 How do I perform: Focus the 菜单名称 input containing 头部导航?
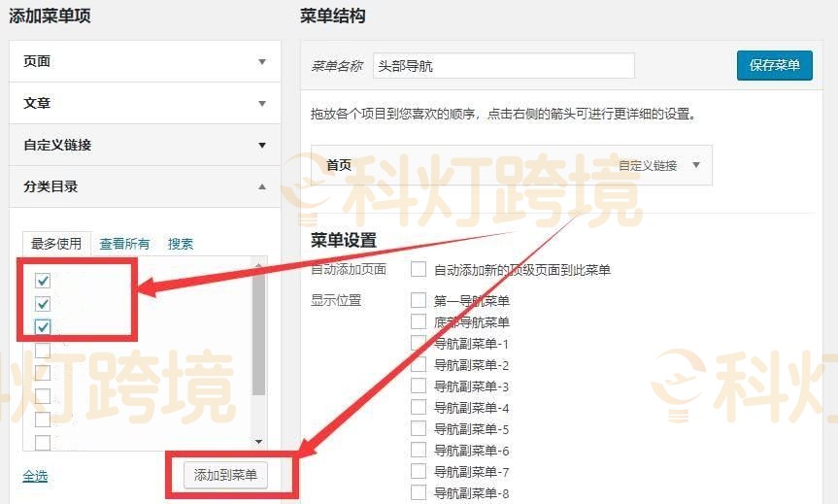pos(503,66)
